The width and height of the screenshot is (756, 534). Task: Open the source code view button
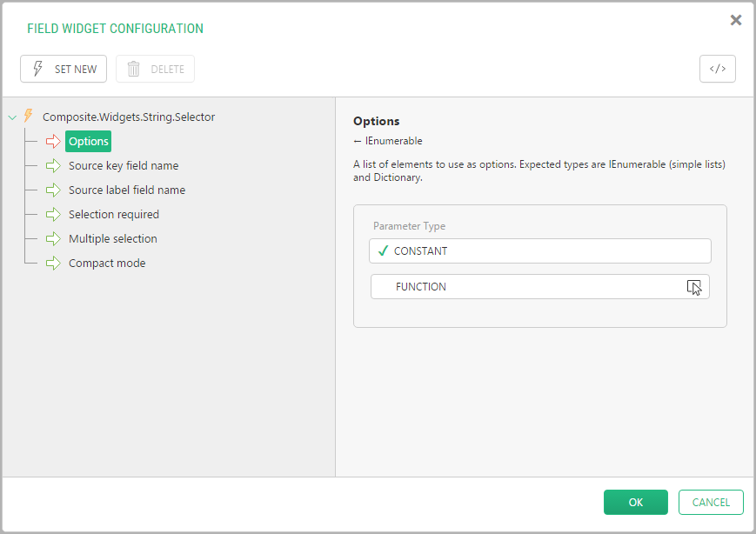717,69
